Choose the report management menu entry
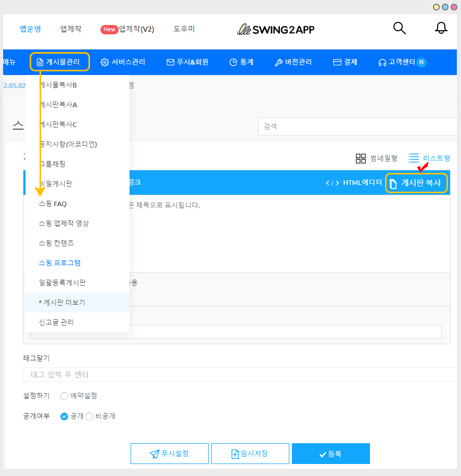 click(x=56, y=322)
